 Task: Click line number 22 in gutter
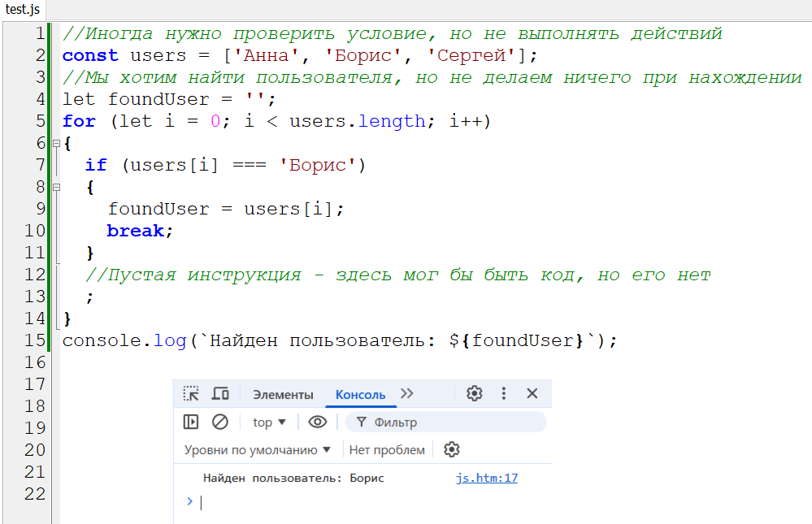coord(35,494)
